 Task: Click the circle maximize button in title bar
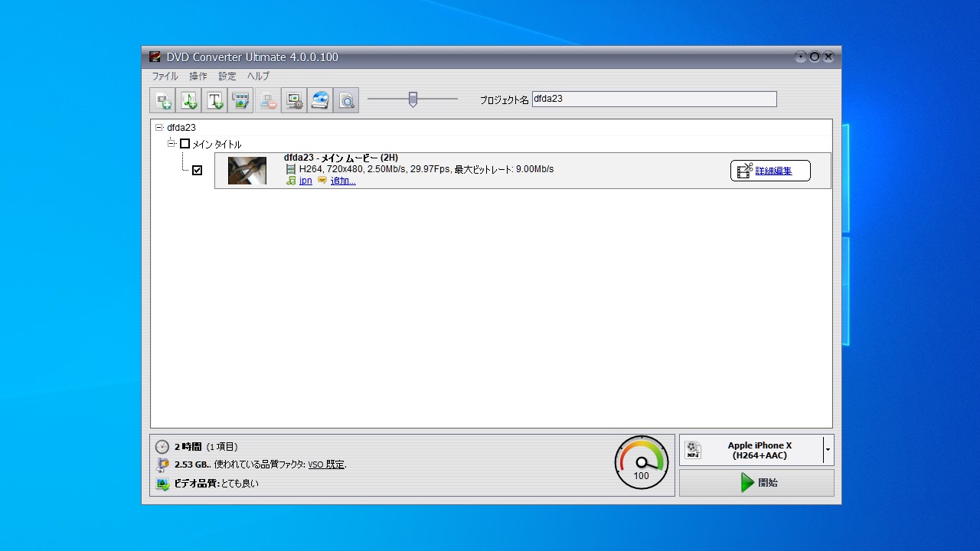pyautogui.click(x=815, y=57)
